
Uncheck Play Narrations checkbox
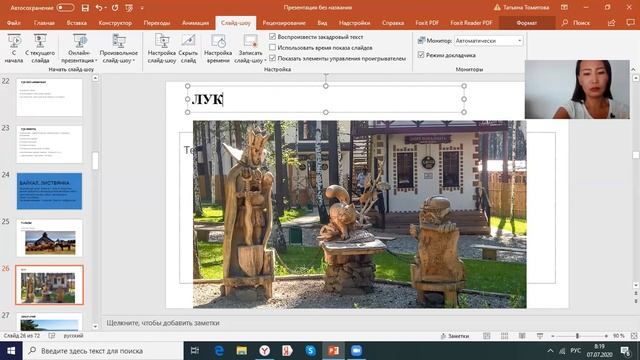pyautogui.click(x=273, y=37)
